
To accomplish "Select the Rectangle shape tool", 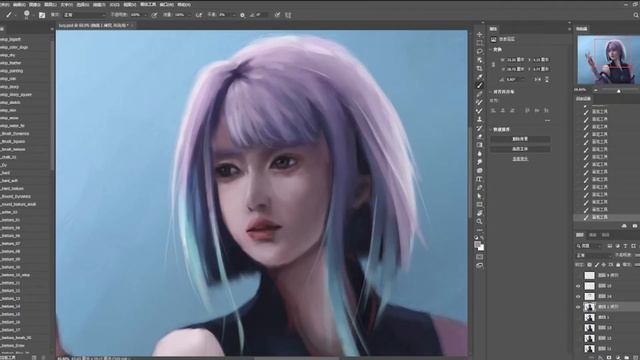I will [x=480, y=204].
